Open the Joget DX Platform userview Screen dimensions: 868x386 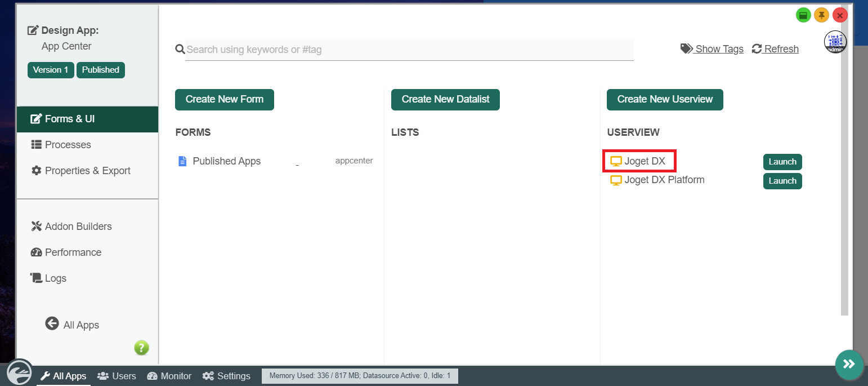tap(664, 180)
